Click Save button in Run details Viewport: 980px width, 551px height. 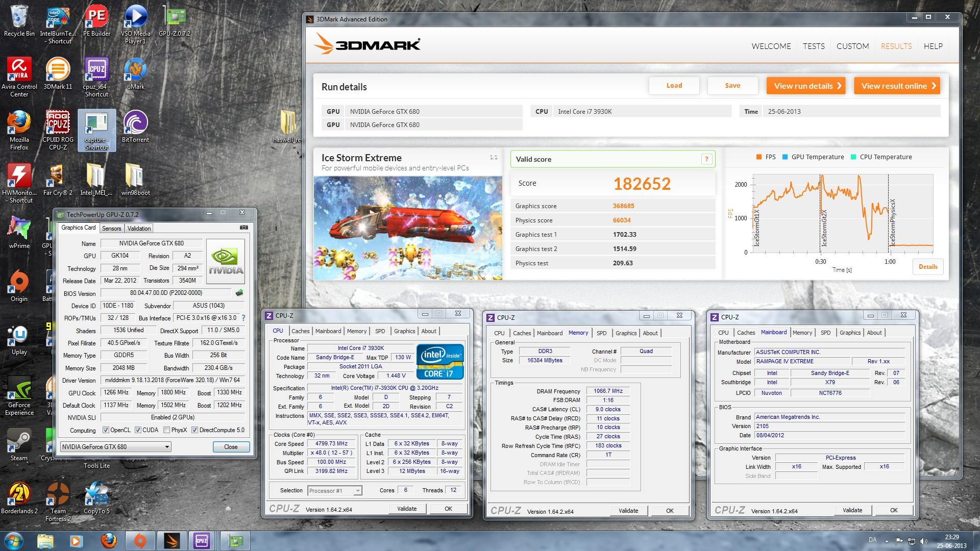(x=732, y=86)
